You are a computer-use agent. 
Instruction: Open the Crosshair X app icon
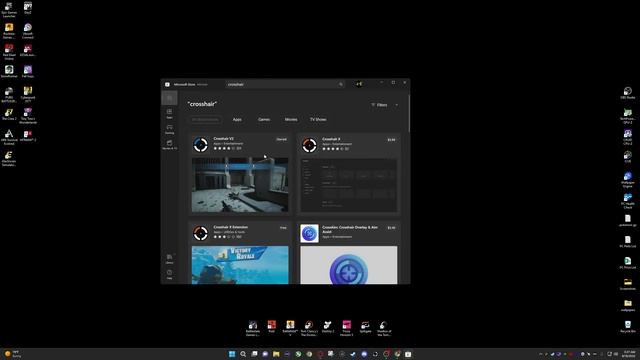click(309, 145)
